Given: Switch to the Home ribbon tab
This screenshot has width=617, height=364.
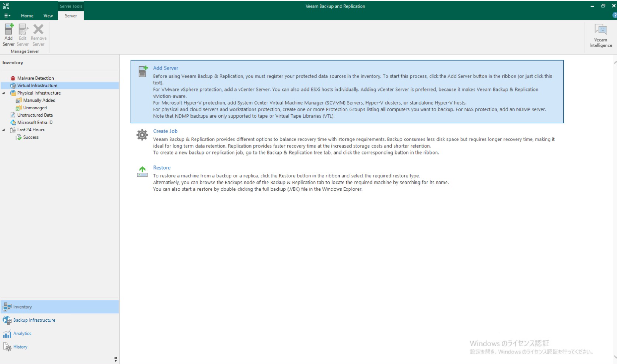Looking at the screenshot, I should click(x=27, y=16).
